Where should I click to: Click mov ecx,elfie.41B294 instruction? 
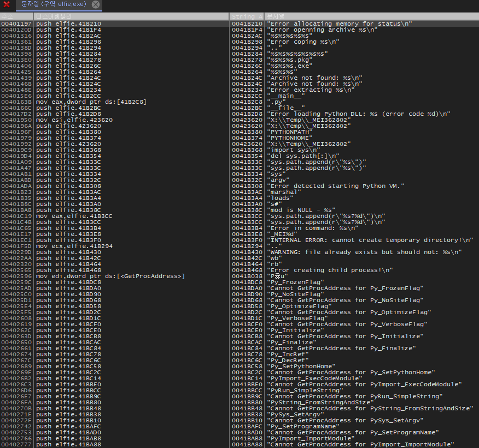[74, 246]
